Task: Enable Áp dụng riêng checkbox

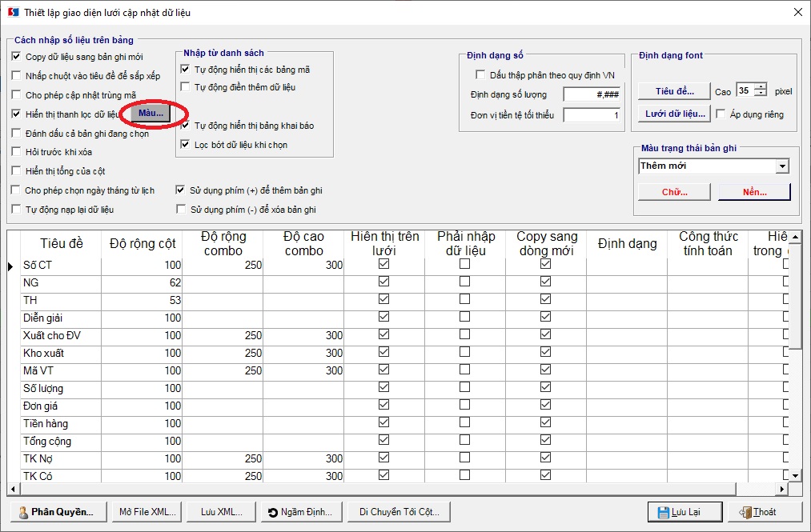Action: [721, 114]
